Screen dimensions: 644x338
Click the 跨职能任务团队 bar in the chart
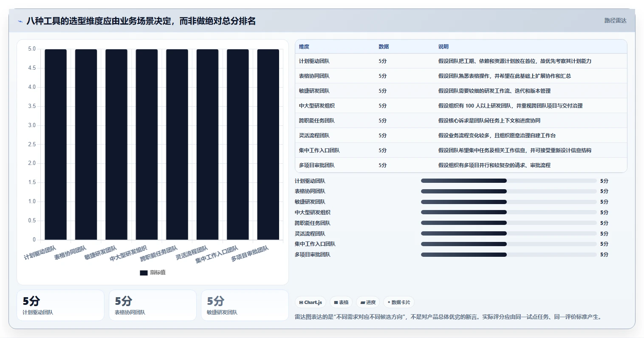click(177, 145)
